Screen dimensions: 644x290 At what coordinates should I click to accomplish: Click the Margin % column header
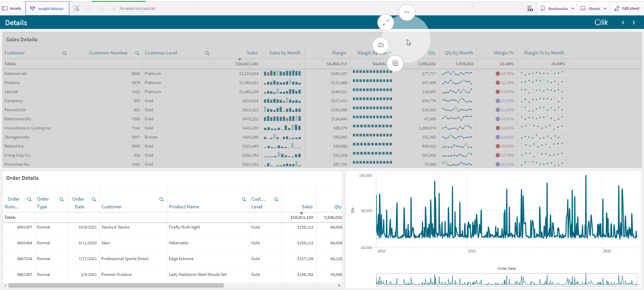click(503, 53)
